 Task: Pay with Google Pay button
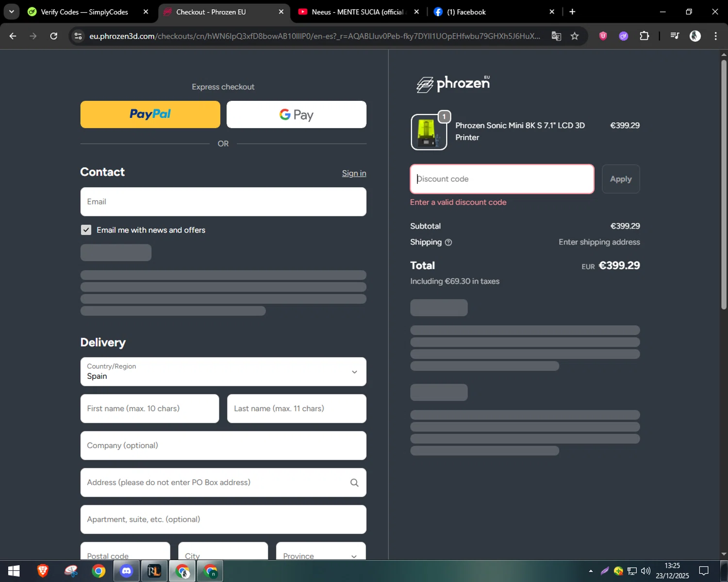click(x=297, y=114)
